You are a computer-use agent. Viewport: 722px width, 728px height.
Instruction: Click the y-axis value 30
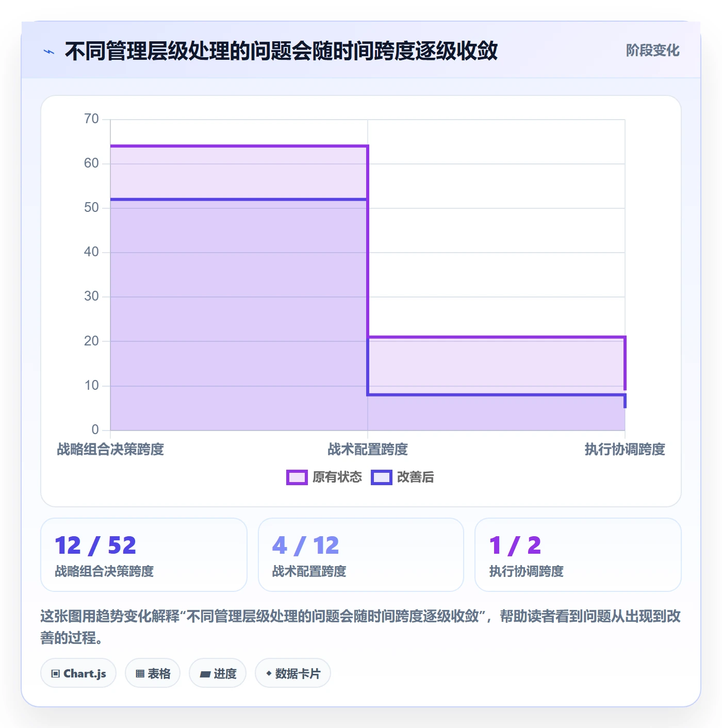91,296
